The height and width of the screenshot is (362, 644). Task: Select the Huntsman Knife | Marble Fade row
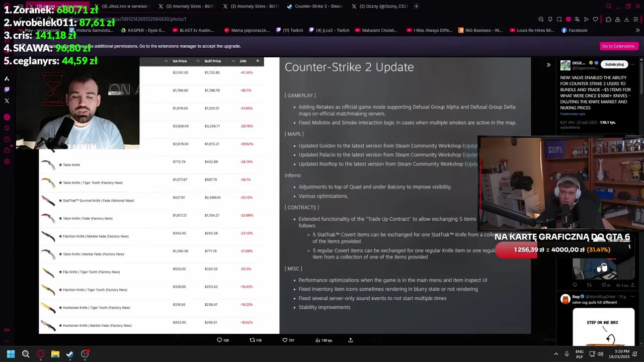151,325
